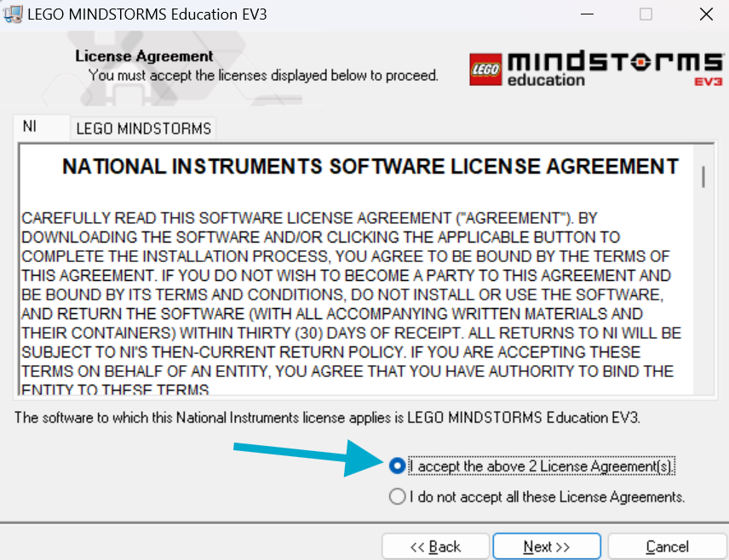Click "You must accept the licenses" text
729x560 pixels.
point(263,75)
